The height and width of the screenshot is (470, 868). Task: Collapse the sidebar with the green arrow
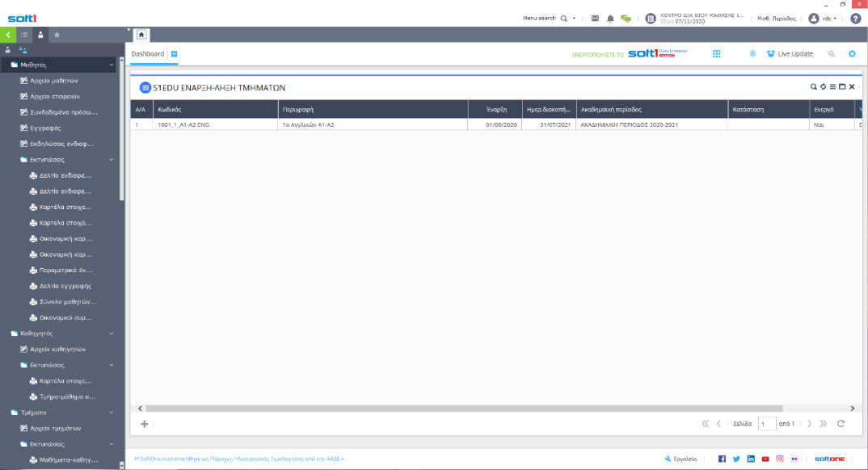[8, 35]
